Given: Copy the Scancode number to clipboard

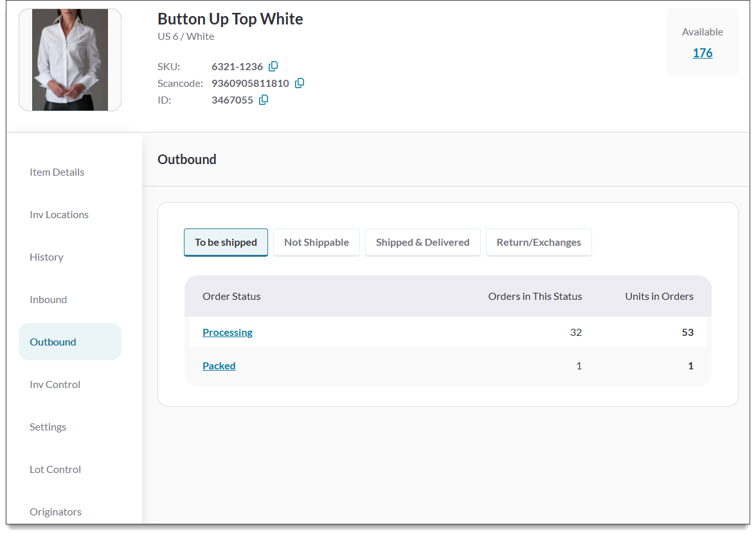Looking at the screenshot, I should coord(300,83).
